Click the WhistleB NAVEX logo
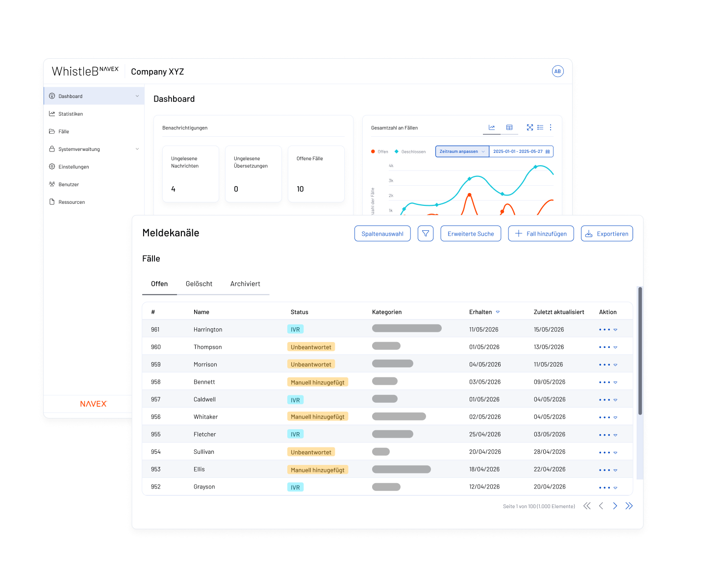 coord(85,71)
